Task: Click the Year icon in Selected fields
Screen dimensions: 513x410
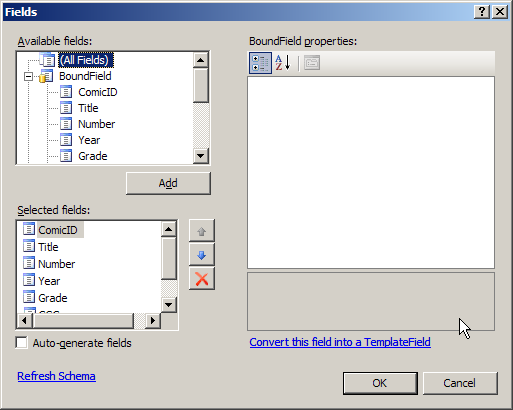Action: 29,280
